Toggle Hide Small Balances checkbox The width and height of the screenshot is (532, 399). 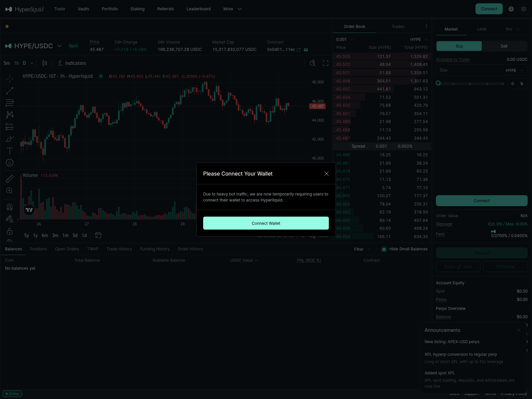pos(384,249)
